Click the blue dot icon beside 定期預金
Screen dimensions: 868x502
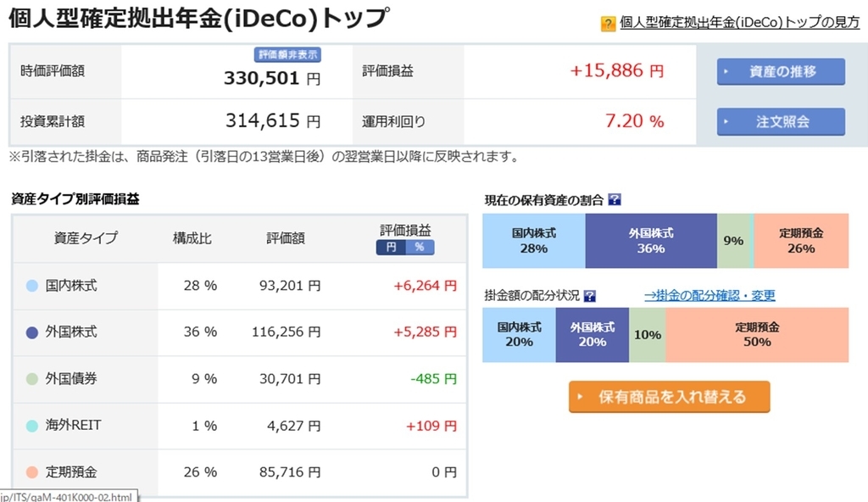tap(32, 472)
